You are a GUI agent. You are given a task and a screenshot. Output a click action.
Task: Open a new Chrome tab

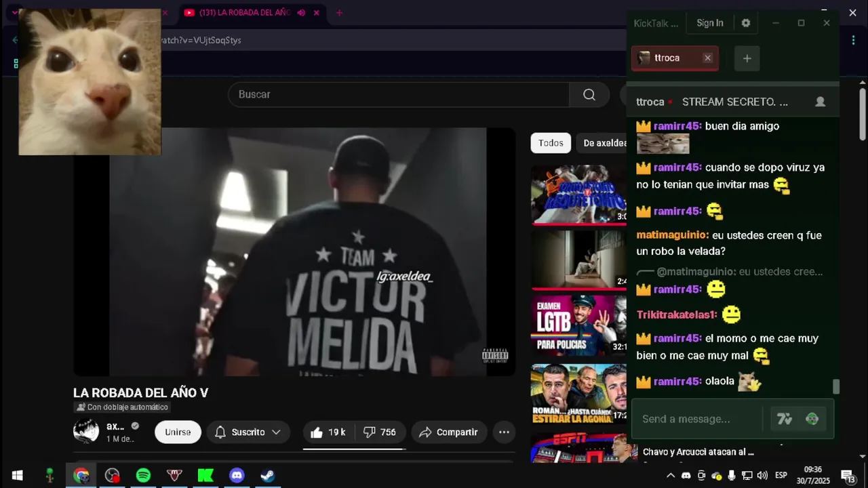click(340, 13)
